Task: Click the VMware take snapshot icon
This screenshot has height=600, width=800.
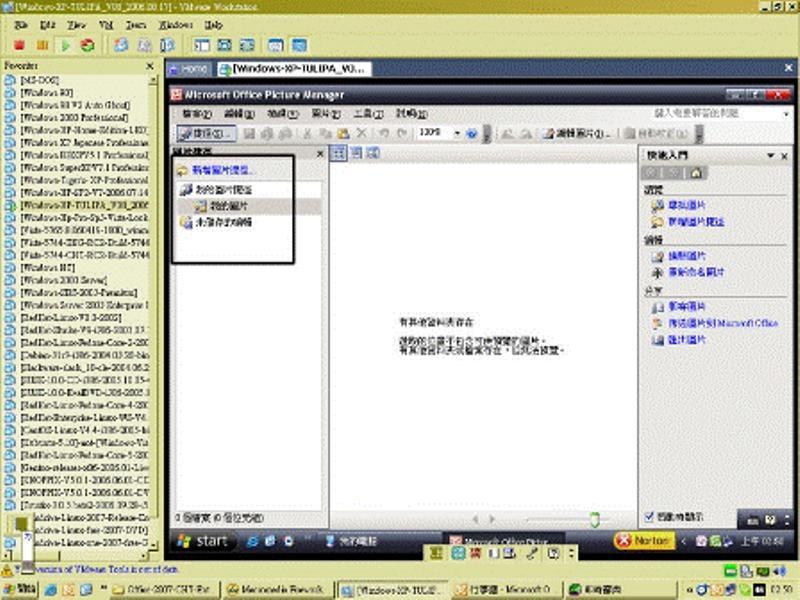Action: (x=121, y=45)
